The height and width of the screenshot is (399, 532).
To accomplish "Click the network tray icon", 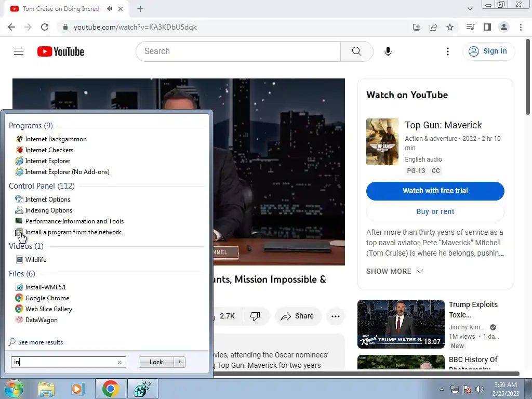I will [454, 389].
